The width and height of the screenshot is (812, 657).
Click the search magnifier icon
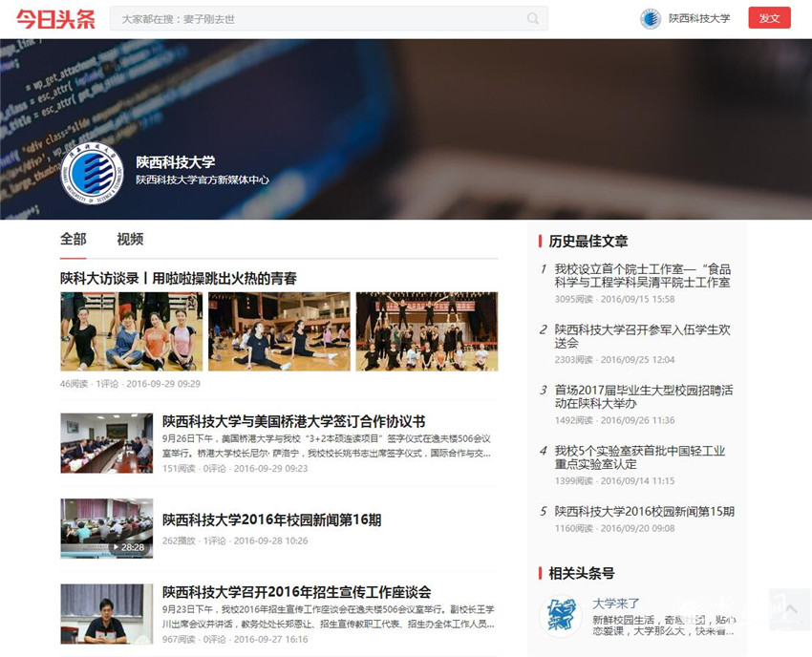click(533, 19)
